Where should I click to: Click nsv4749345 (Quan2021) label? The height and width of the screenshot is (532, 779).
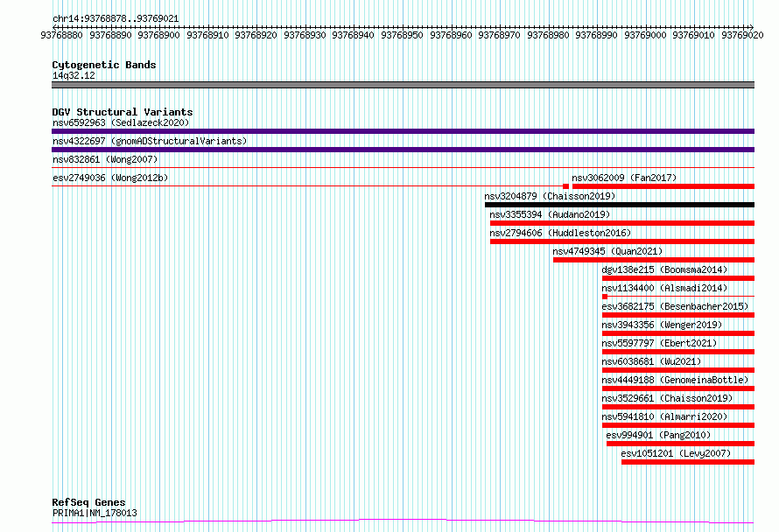pyautogui.click(x=607, y=251)
